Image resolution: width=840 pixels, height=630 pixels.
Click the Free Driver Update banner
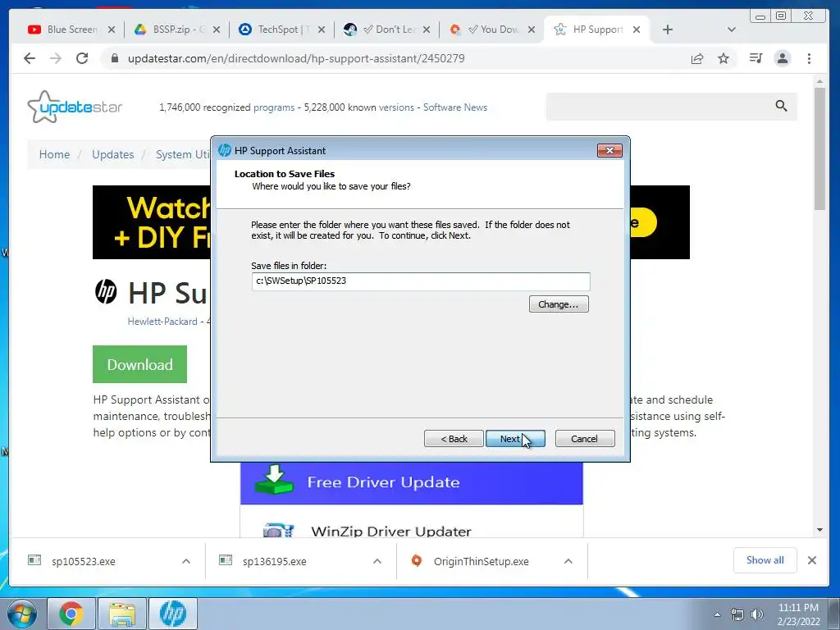(412, 482)
